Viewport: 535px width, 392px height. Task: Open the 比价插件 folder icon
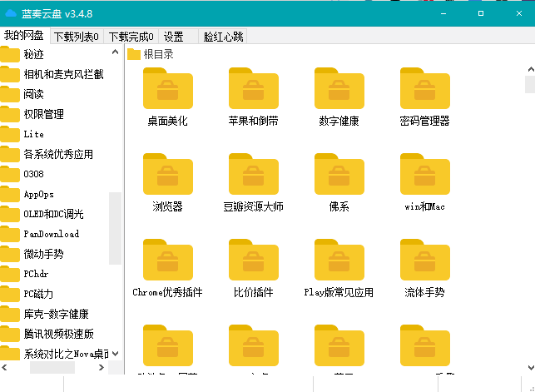(254, 260)
